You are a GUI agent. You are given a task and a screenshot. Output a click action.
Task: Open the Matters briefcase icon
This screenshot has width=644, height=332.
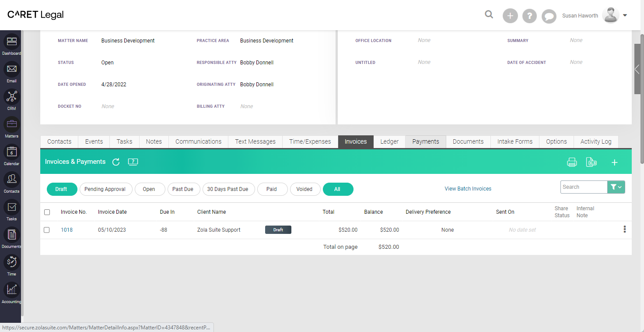[x=12, y=124]
